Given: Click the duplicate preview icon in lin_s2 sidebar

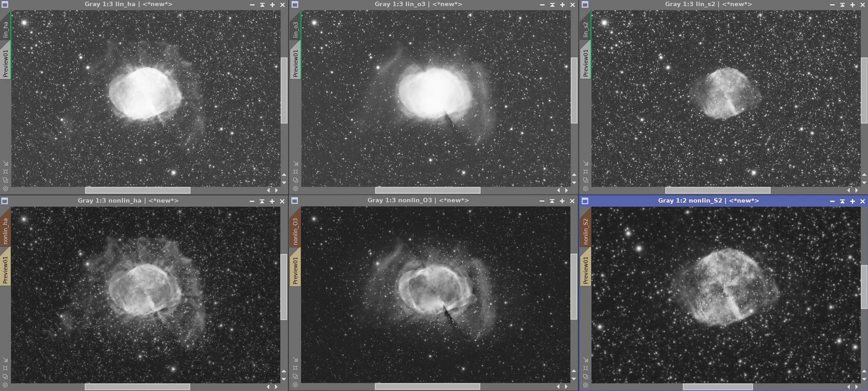Looking at the screenshot, I should point(584,180).
